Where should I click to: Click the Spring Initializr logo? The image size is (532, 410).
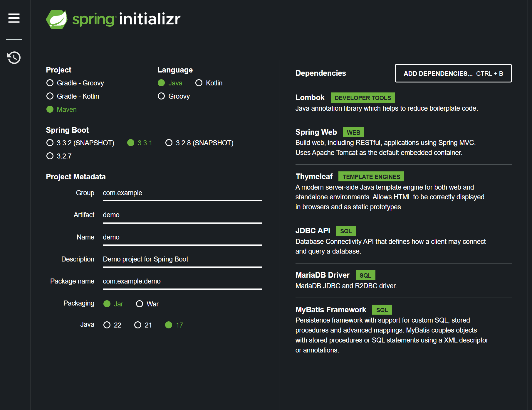coord(113,19)
